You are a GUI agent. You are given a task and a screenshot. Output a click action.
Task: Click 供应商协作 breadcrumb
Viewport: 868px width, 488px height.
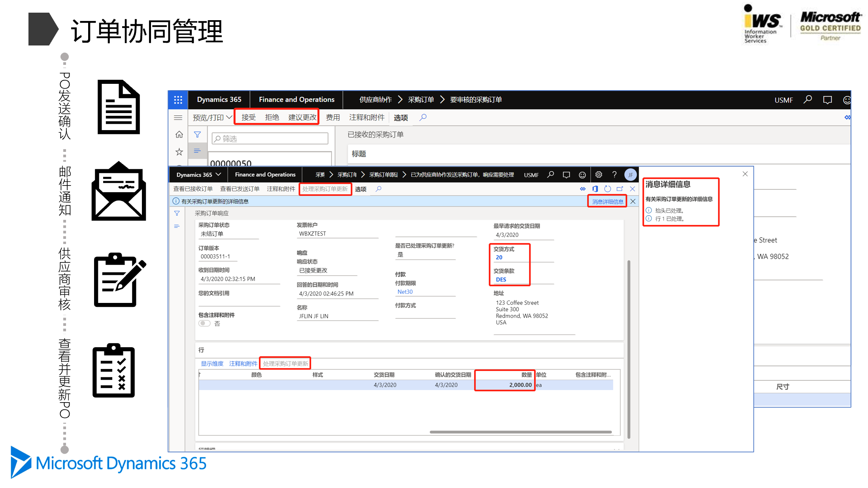click(376, 100)
